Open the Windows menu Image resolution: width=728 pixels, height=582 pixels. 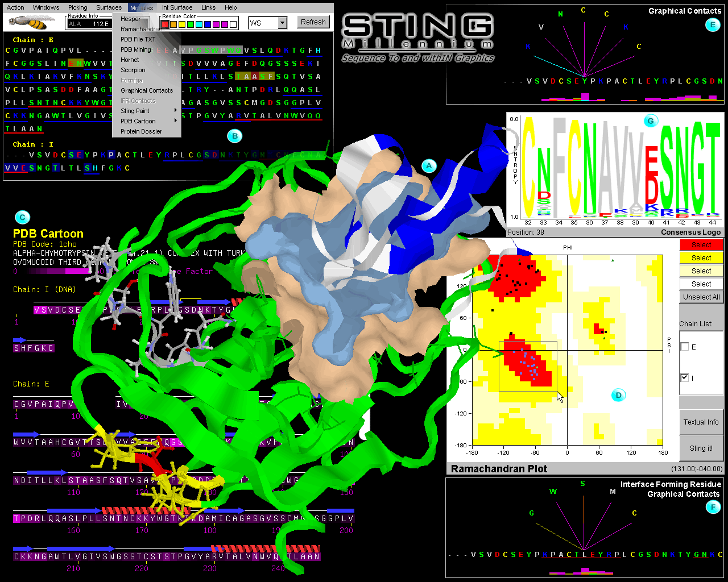(46, 7)
